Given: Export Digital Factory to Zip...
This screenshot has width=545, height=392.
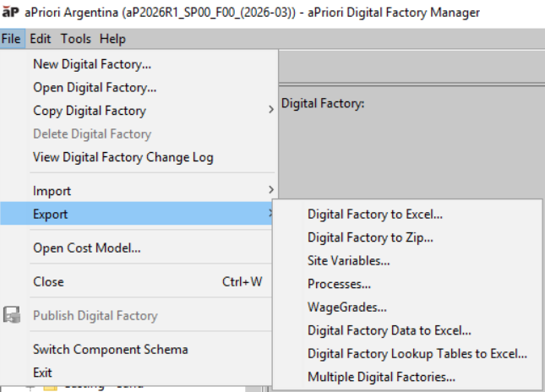Looking at the screenshot, I should [x=407, y=237].
